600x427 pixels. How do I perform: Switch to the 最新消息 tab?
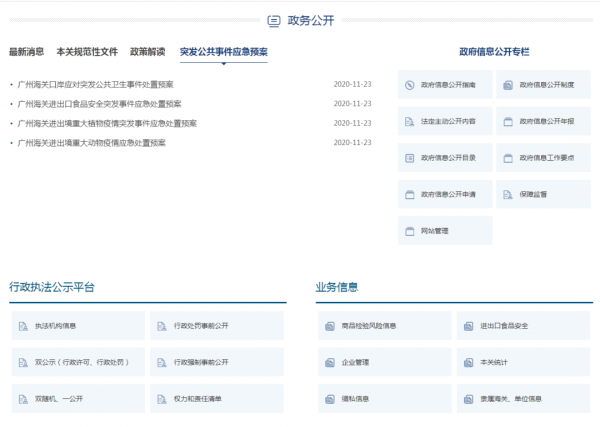pos(27,52)
